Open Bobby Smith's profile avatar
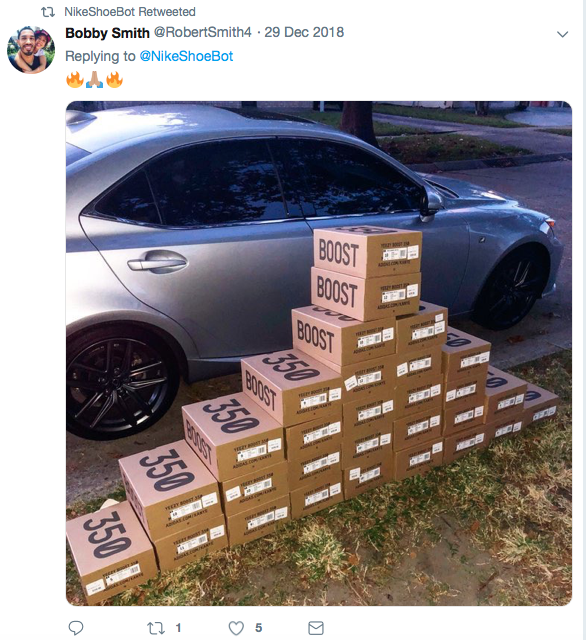 coord(31,50)
